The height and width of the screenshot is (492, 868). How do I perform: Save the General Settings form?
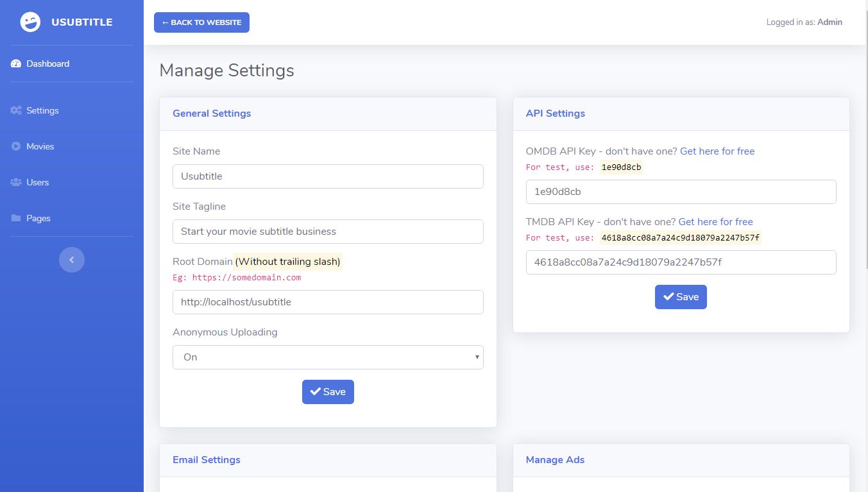point(328,392)
